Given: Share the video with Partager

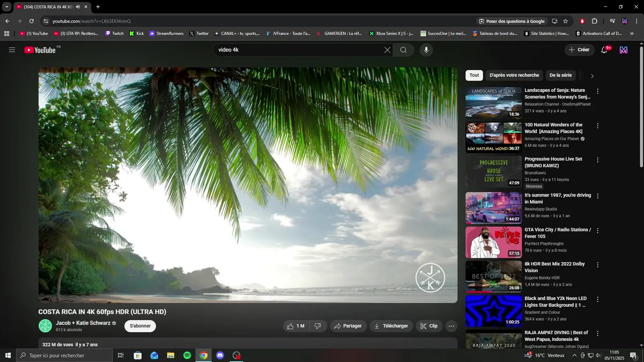Looking at the screenshot, I should 348,326.
